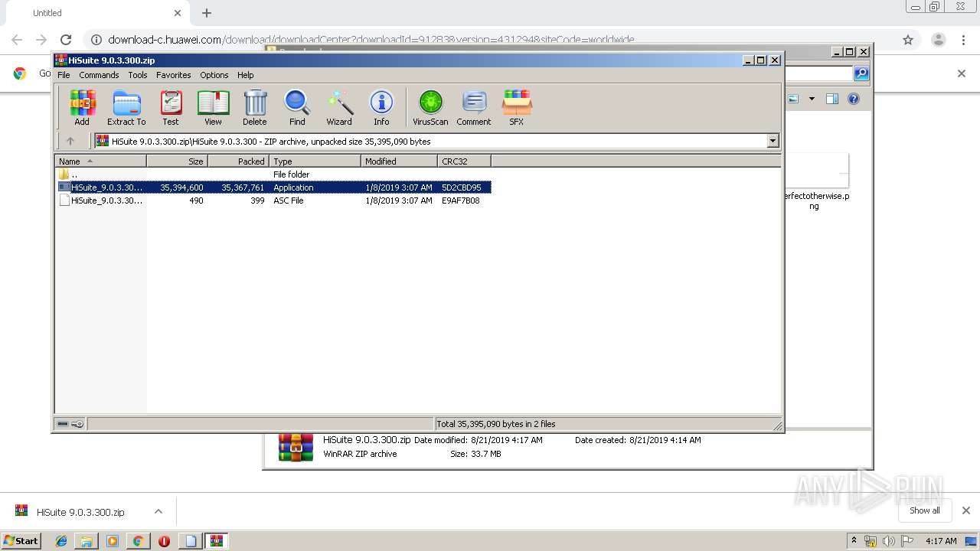The width and height of the screenshot is (980, 551).
Task: Open the Find tool in WinRAR
Action: (297, 107)
